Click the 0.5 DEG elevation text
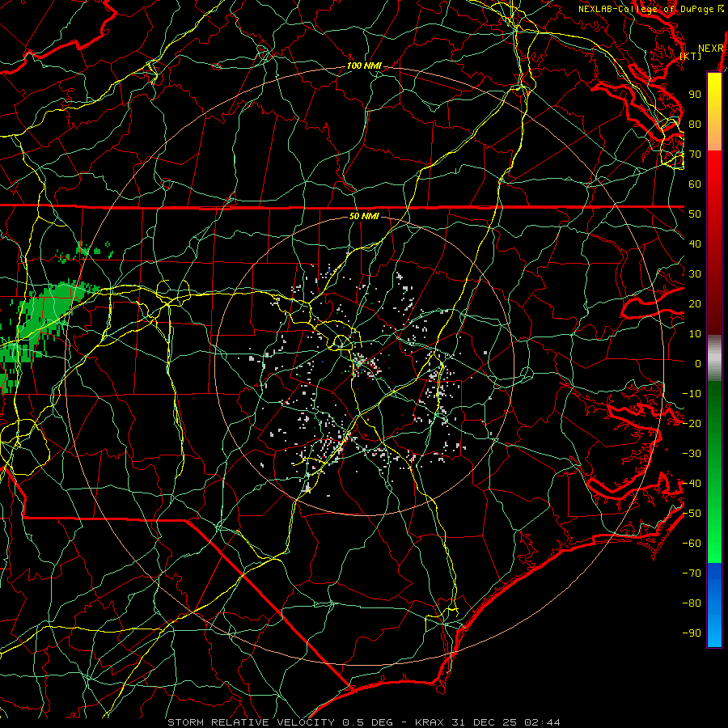Image resolution: width=728 pixels, height=728 pixels. (x=367, y=722)
